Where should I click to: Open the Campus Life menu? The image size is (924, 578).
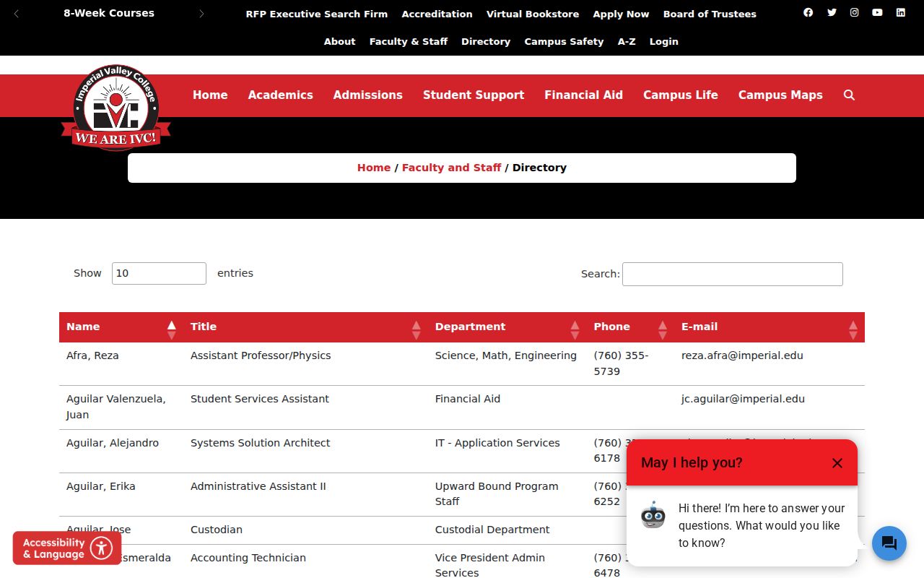coord(681,95)
